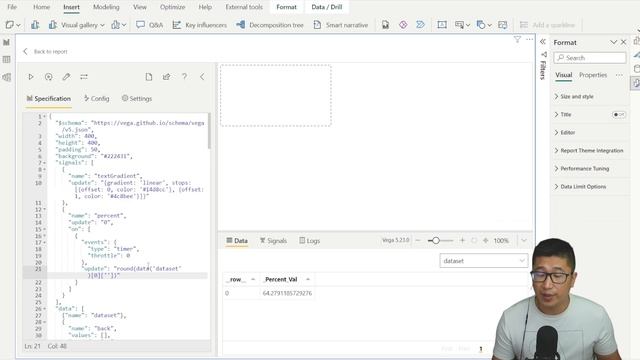Sort by the row column header
The width and height of the screenshot is (640, 360).
(x=241, y=280)
